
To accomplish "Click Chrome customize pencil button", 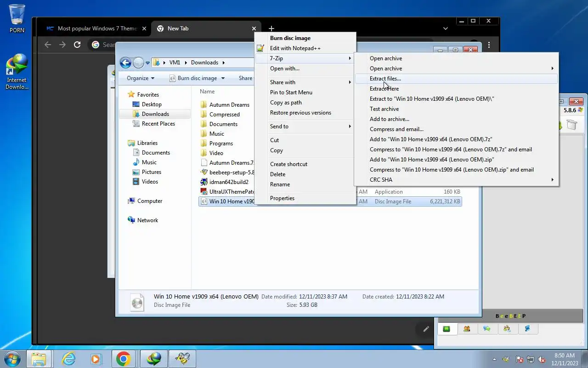I will pyautogui.click(x=426, y=329).
